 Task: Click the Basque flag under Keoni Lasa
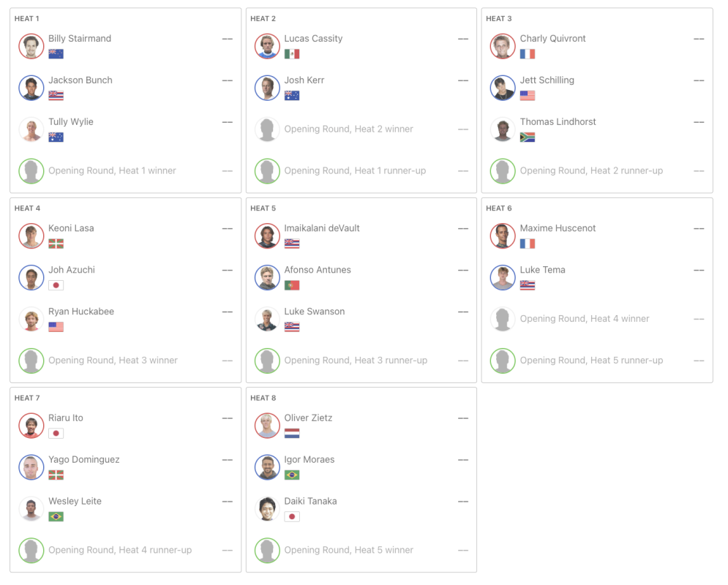point(56,244)
